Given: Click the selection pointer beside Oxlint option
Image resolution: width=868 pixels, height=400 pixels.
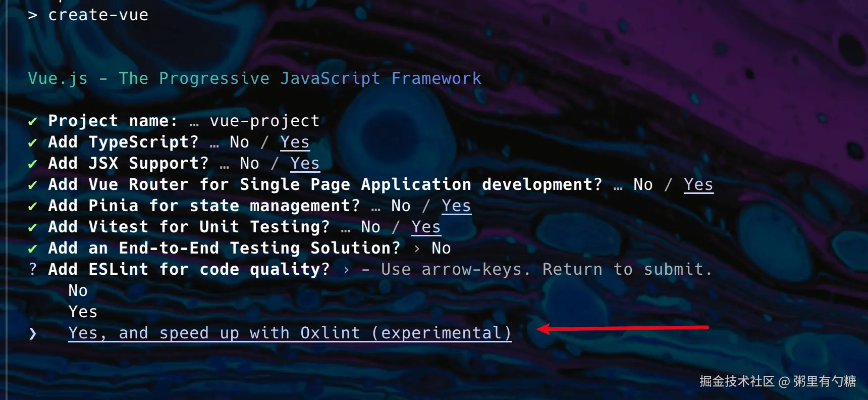Looking at the screenshot, I should (33, 333).
